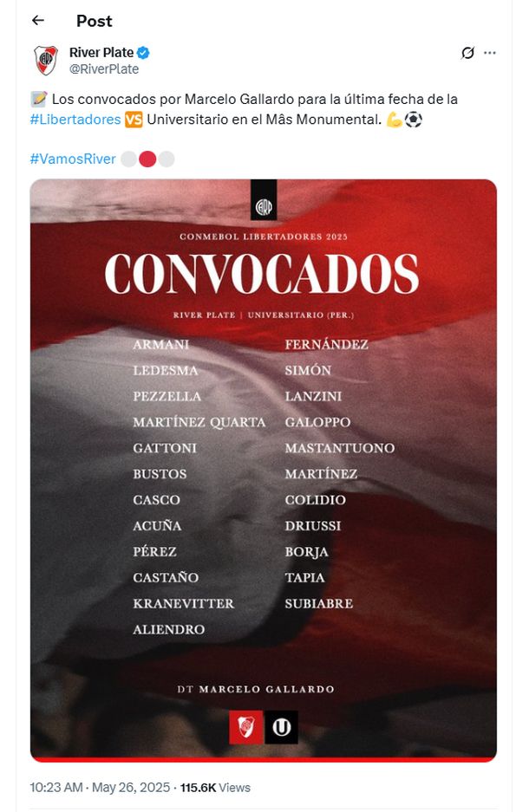The height and width of the screenshot is (812, 529).
Task: Open the #Libertadores hashtag link
Action: pyautogui.click(x=75, y=120)
